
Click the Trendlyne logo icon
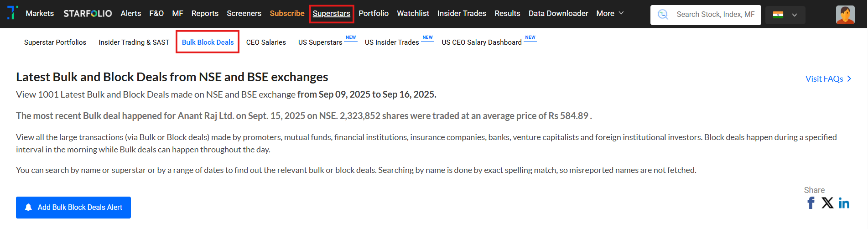point(13,13)
